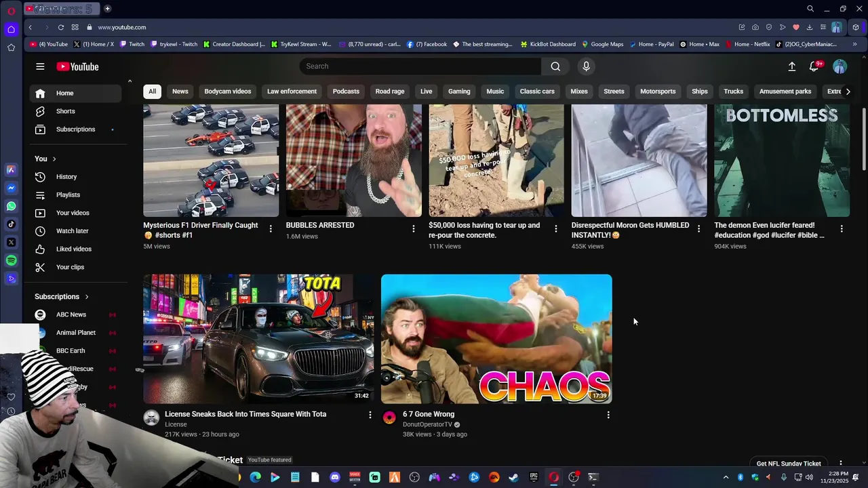Expand the You section chevron

click(54, 159)
